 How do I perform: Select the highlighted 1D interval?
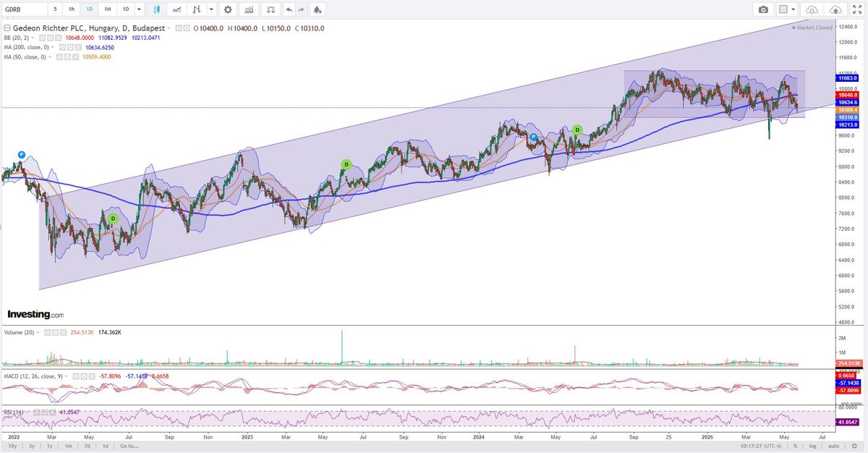pos(90,9)
